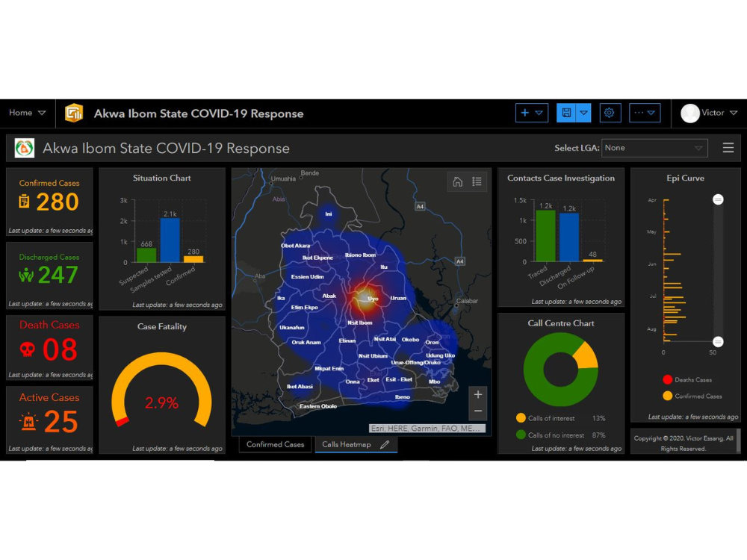Click the ArcGIS Dashboards logo icon
This screenshot has width=747, height=560.
pyautogui.click(x=74, y=113)
